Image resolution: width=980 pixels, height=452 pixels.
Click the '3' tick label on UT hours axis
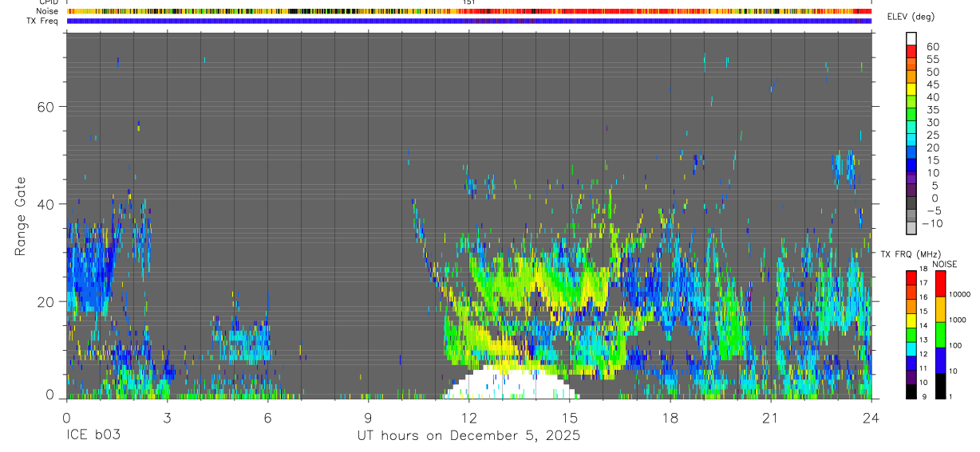[x=167, y=417]
